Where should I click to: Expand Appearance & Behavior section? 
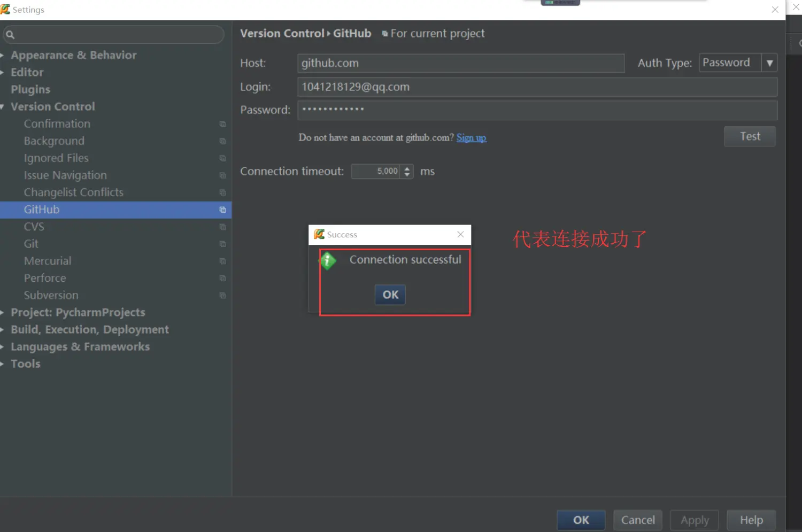3,56
